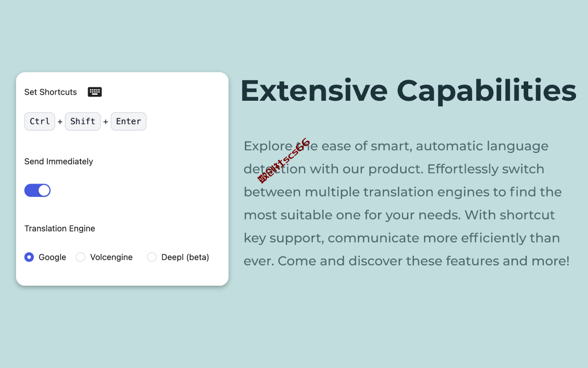This screenshot has width=588, height=368.
Task: Click the Google label text
Action: pos(52,257)
